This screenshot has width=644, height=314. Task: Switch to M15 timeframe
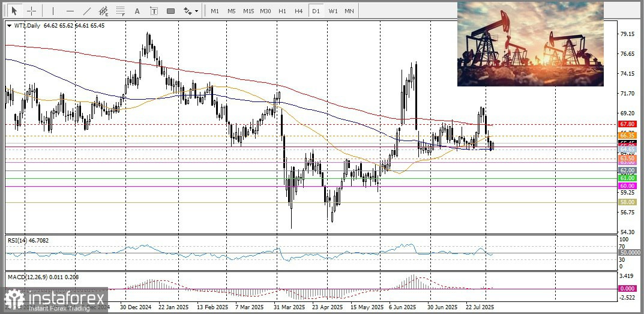point(248,11)
